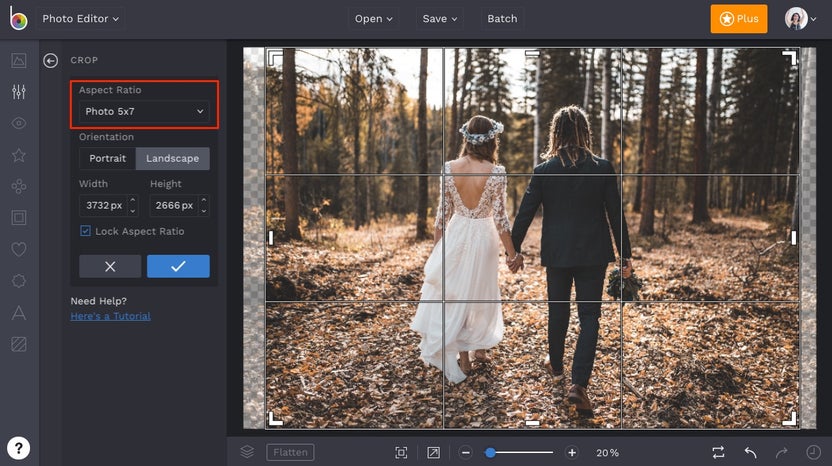Open the Touch Up eye icon
The width and height of the screenshot is (832, 466).
18,123
